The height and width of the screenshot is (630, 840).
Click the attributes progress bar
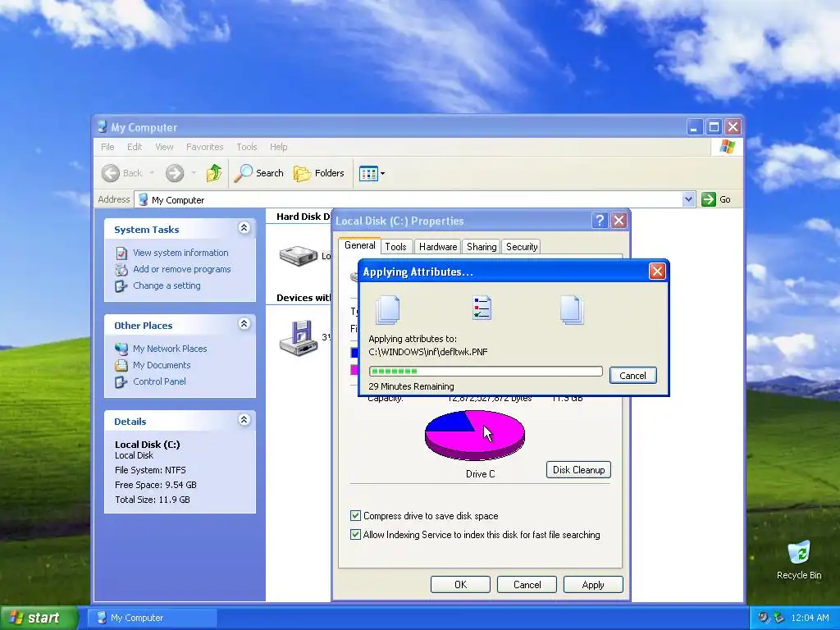486,372
